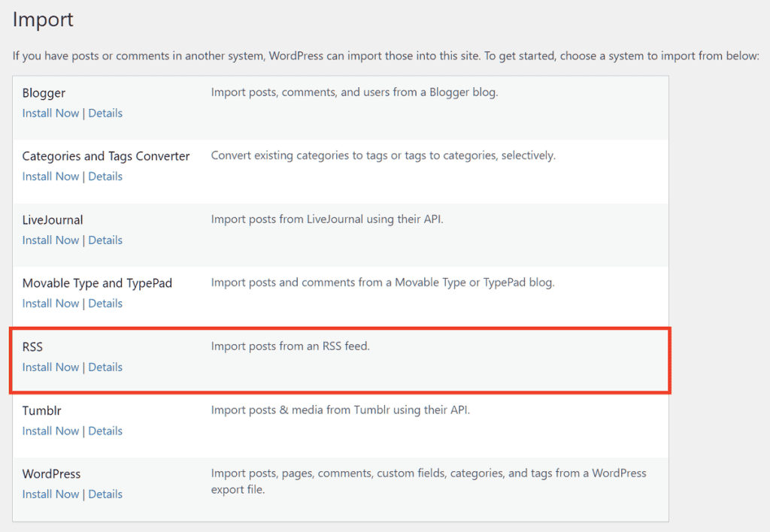Click the Movable Type or TypePad blog description
770x532 pixels.
pos(383,283)
